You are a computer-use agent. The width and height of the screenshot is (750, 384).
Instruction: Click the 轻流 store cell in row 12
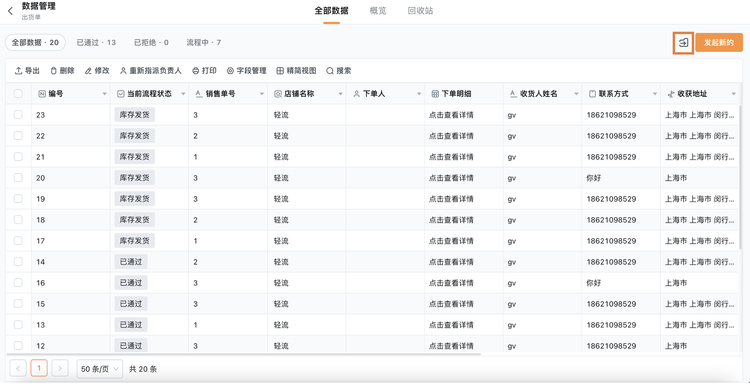pos(281,346)
